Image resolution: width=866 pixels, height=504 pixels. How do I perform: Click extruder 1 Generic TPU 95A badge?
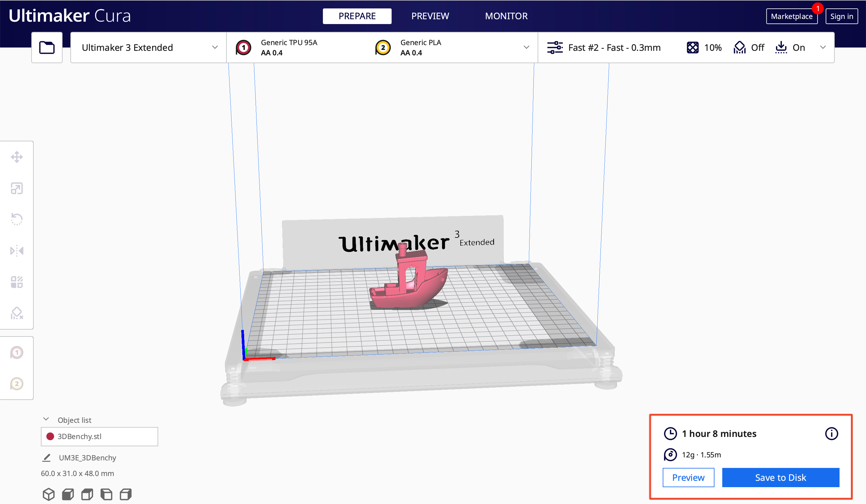pyautogui.click(x=243, y=48)
